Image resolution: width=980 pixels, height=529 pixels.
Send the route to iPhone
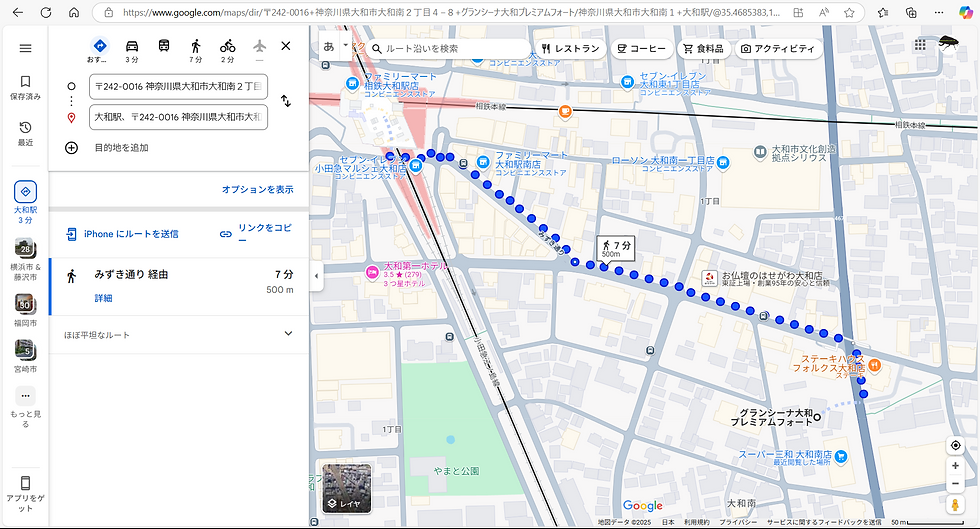[x=122, y=234]
